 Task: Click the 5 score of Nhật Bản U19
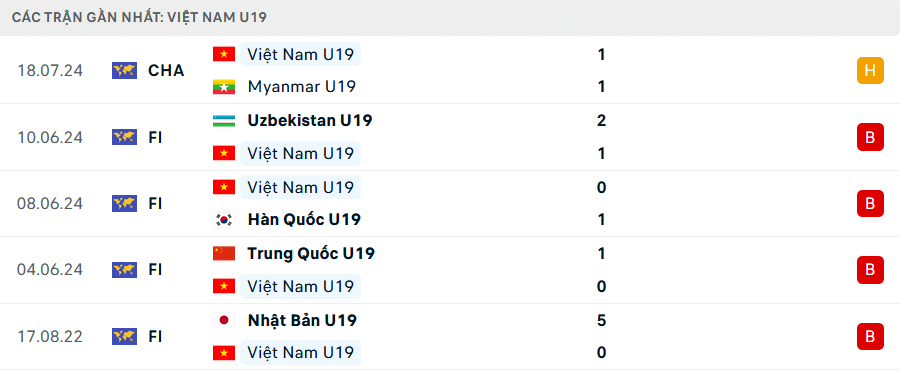[x=602, y=320]
